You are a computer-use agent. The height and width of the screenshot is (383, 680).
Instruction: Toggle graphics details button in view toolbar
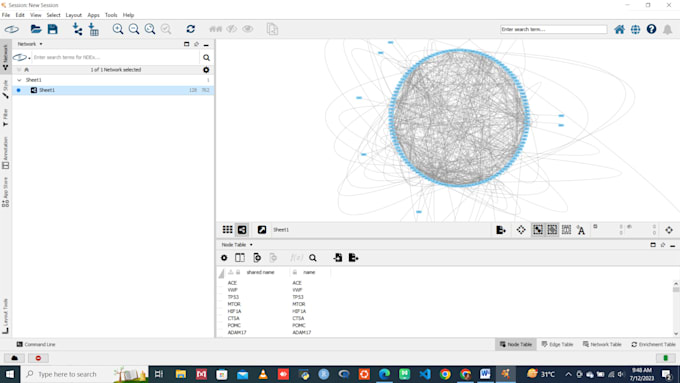[x=520, y=230]
